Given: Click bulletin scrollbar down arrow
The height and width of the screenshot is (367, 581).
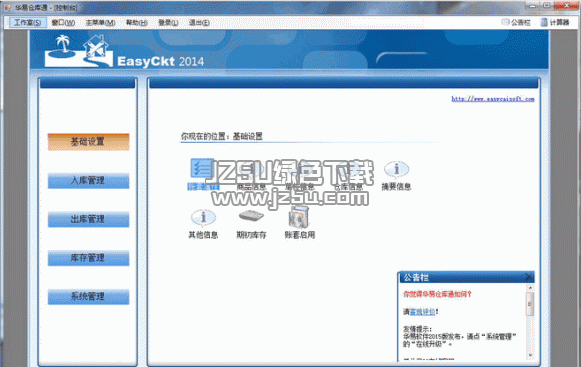Looking at the screenshot, I should (x=530, y=355).
